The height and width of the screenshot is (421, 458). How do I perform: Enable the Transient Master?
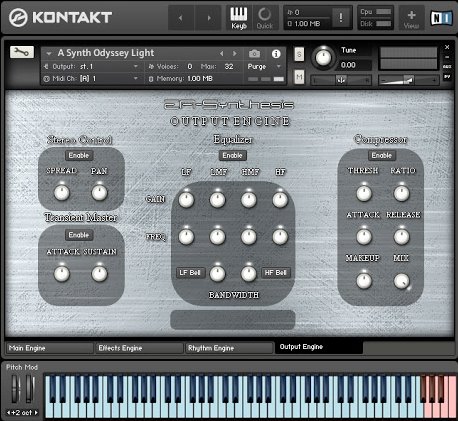[x=79, y=235]
